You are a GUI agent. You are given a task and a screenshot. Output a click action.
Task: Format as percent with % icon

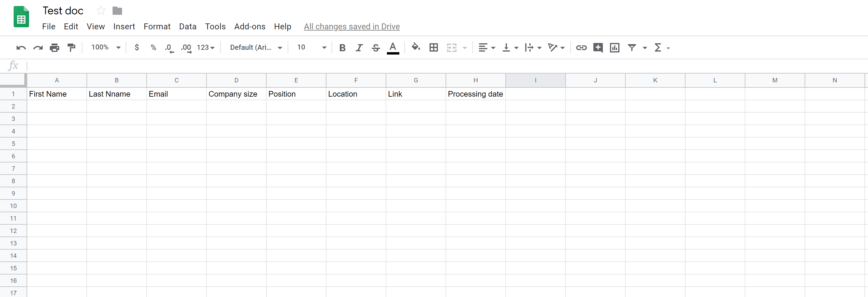point(153,47)
